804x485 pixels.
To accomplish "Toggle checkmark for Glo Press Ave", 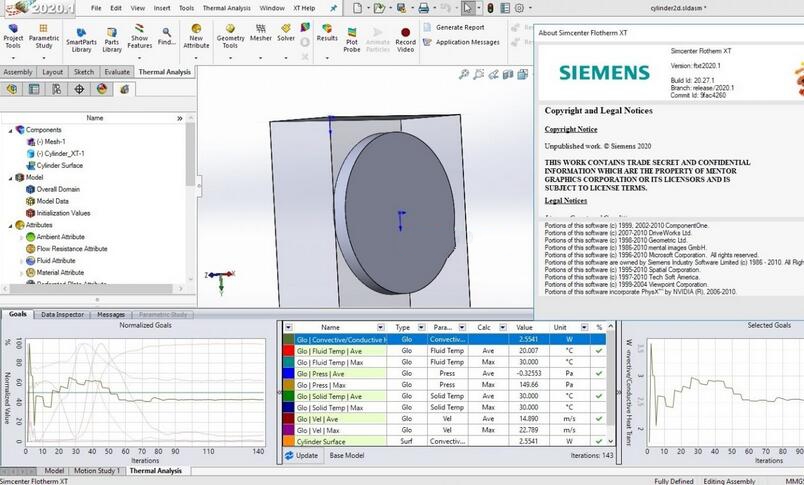I will [598, 373].
